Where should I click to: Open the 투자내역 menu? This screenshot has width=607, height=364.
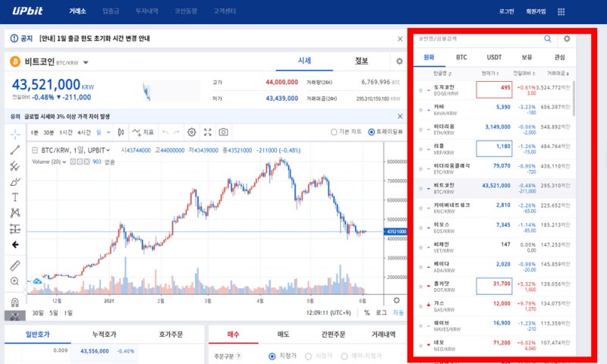pyautogui.click(x=146, y=11)
